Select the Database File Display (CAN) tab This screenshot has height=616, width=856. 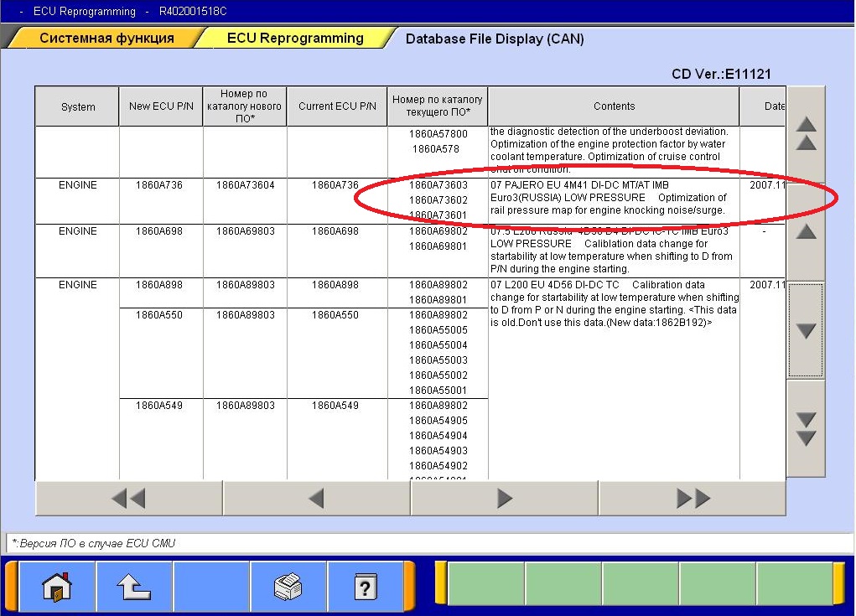(495, 39)
